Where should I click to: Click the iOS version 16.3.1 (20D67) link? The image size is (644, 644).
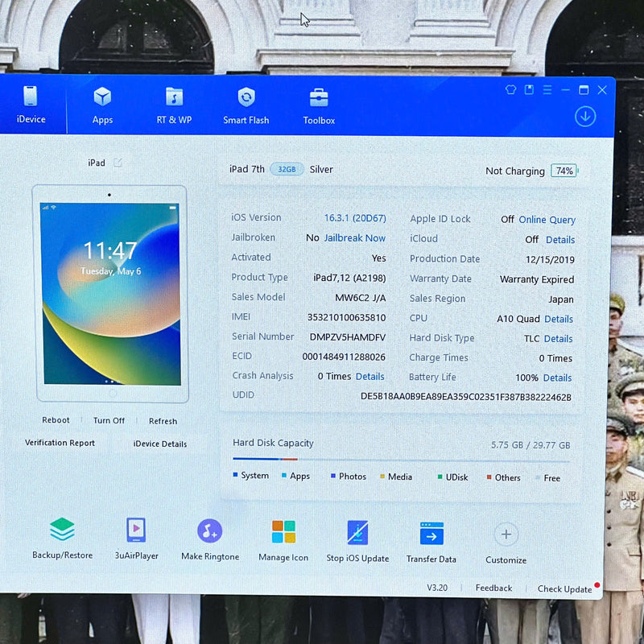coord(355,218)
